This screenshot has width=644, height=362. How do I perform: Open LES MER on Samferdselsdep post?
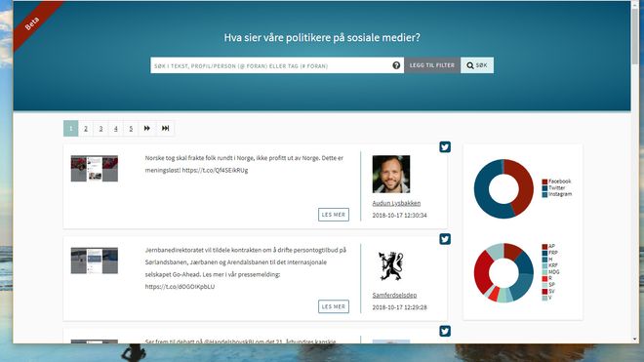[334, 306]
